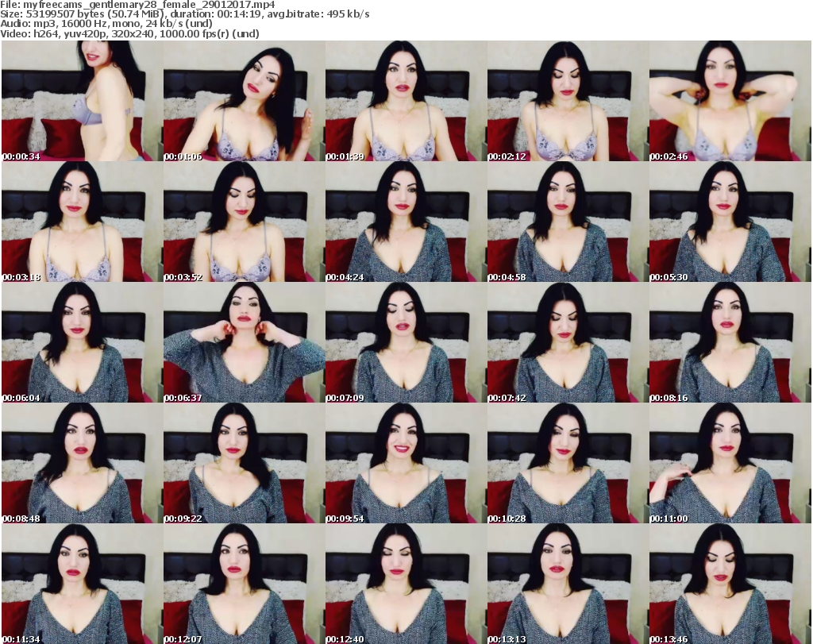Click the thumbnail timestamped 00:00:34
The width and height of the screenshot is (813, 644).
click(x=82, y=101)
